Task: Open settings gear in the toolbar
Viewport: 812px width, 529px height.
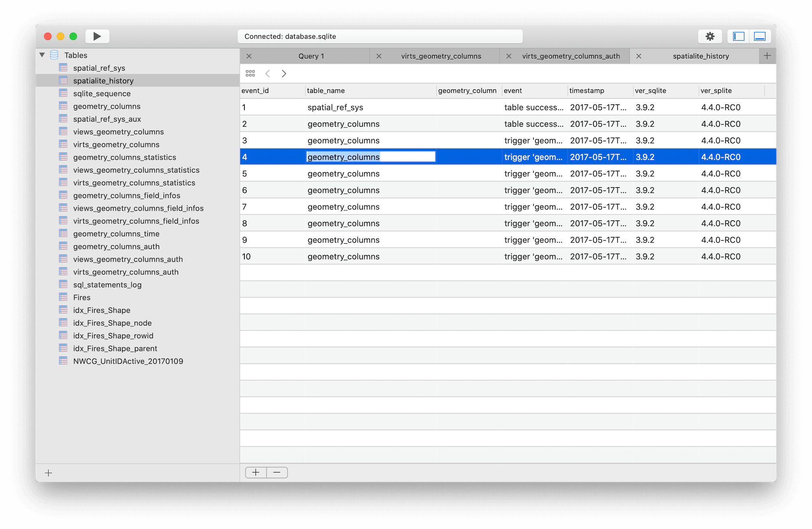Action: tap(710, 36)
